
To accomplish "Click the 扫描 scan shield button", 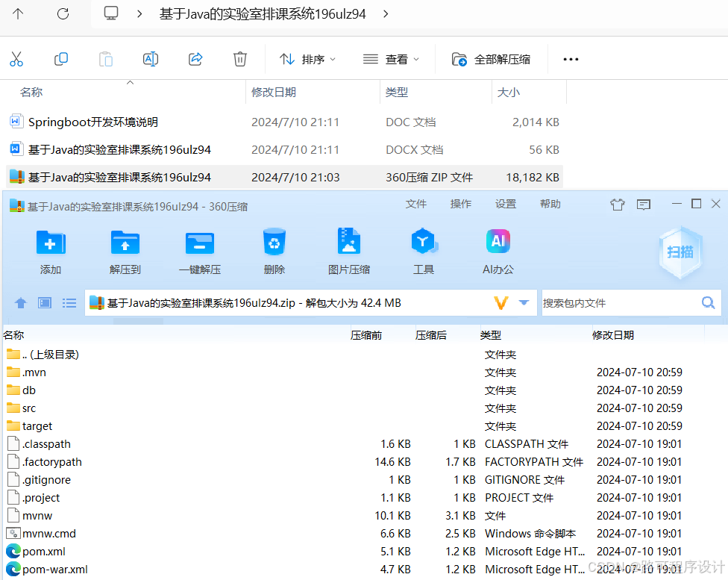I will pos(680,252).
